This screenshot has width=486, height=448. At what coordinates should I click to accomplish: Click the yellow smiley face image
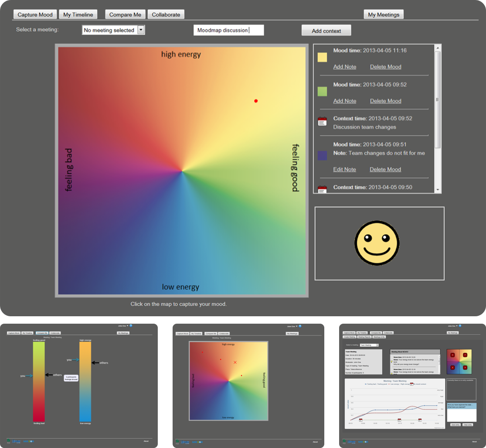(x=377, y=243)
